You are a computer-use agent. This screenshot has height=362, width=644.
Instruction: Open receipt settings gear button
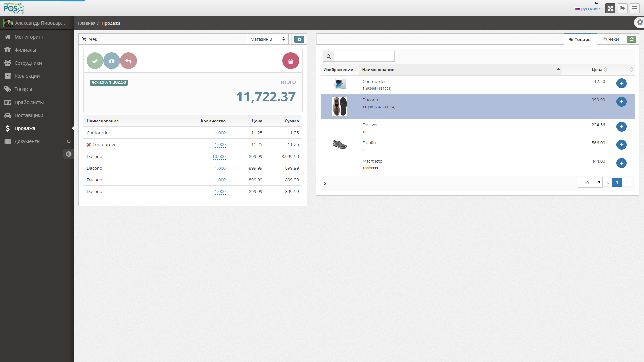coord(299,39)
